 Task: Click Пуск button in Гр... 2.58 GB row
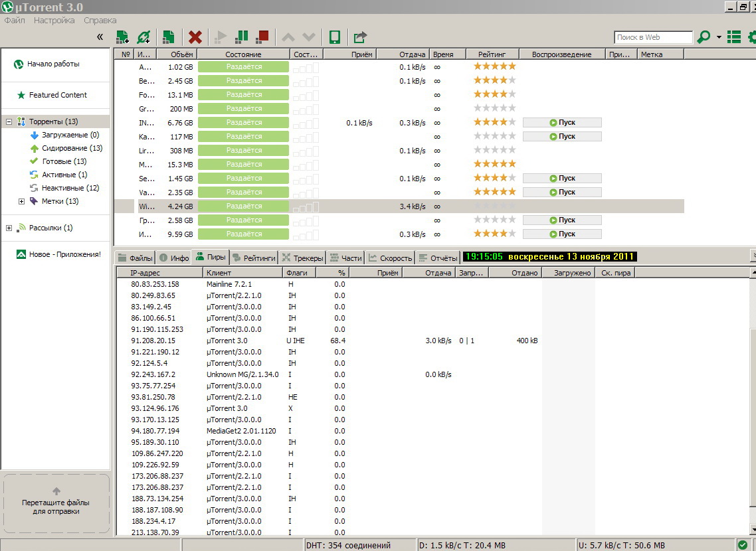pyautogui.click(x=562, y=220)
